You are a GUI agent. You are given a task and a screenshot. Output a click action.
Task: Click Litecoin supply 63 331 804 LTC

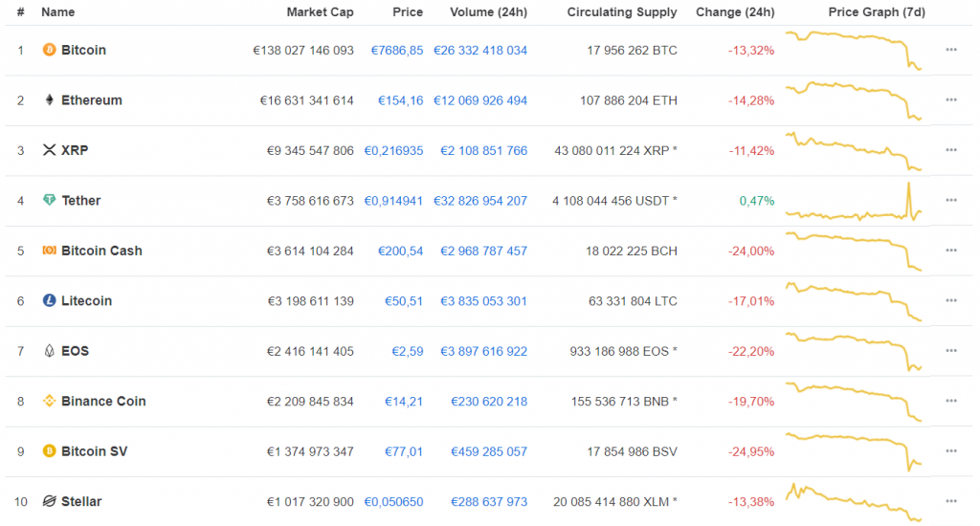(634, 301)
